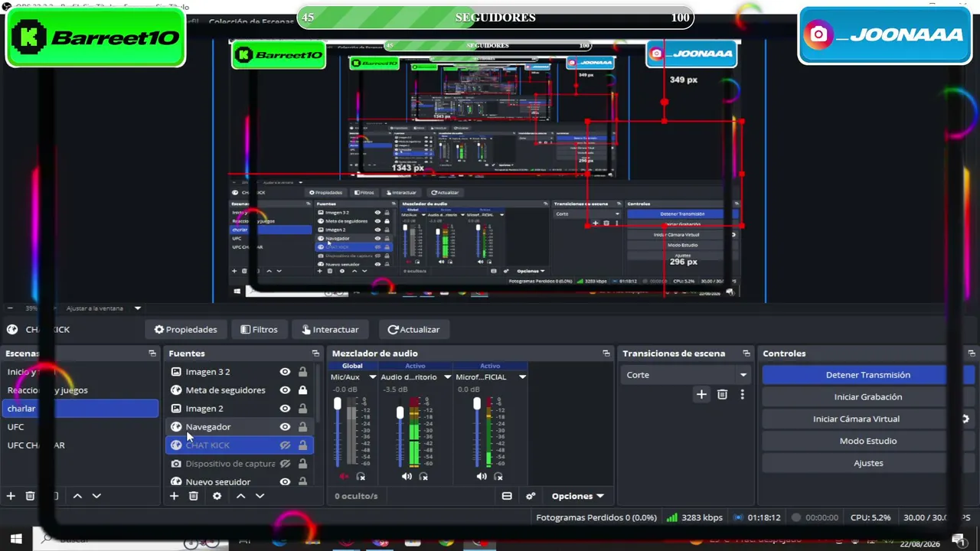This screenshot has height=551, width=980.
Task: Lock the CHAT KICK source
Action: (302, 445)
